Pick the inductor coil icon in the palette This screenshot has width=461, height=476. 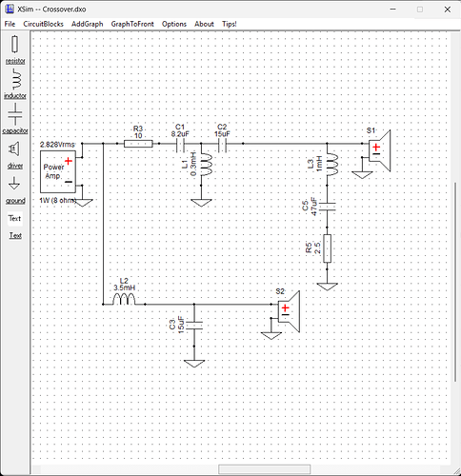point(16,79)
